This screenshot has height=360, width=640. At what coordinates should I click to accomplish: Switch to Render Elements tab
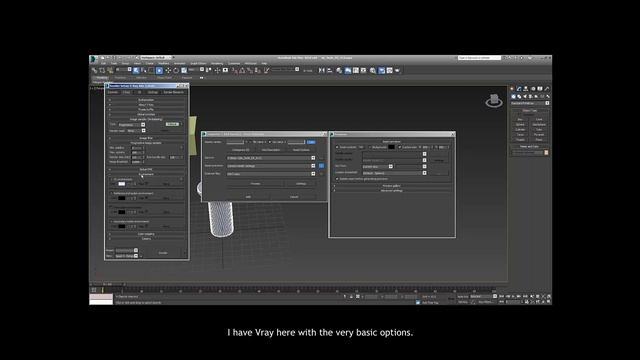coord(173,92)
